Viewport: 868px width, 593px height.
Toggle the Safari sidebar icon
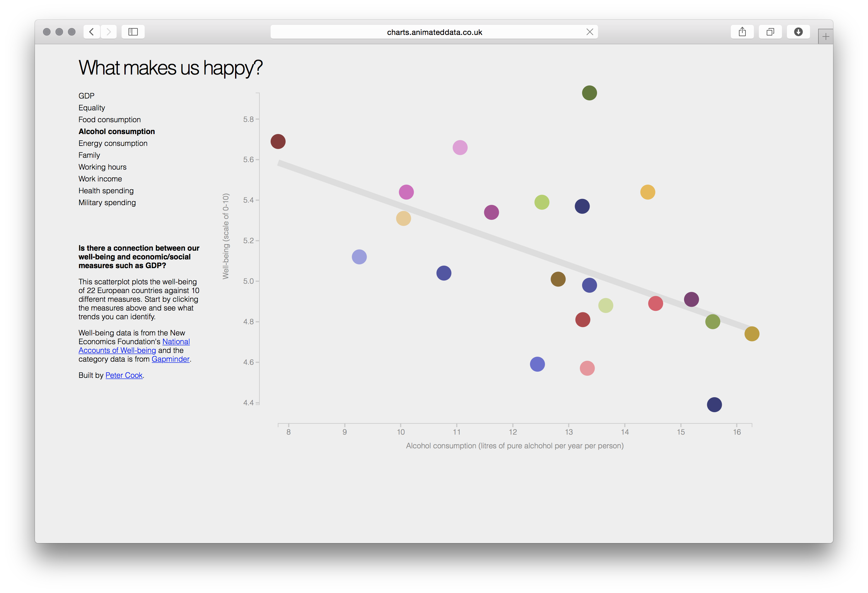click(x=133, y=32)
